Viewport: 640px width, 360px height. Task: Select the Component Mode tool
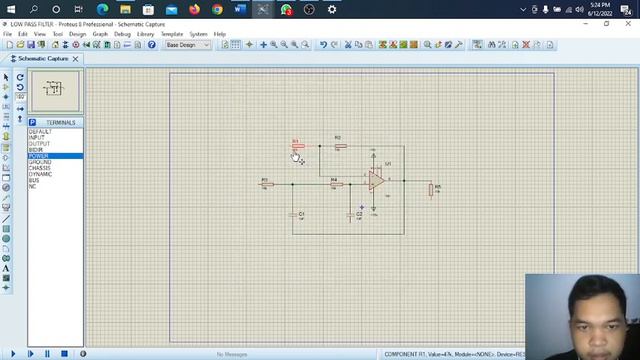pos(6,87)
